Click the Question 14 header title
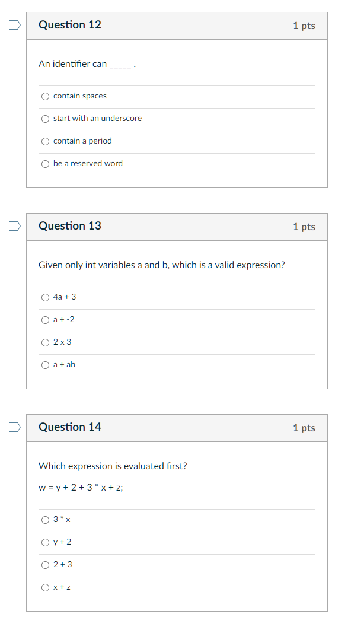The height and width of the screenshot is (617, 364). pos(69,427)
